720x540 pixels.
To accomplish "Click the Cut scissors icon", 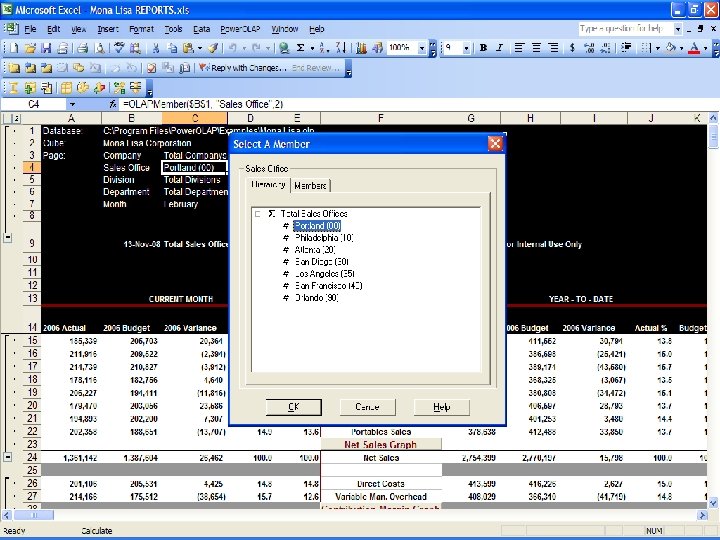I will pos(156,48).
